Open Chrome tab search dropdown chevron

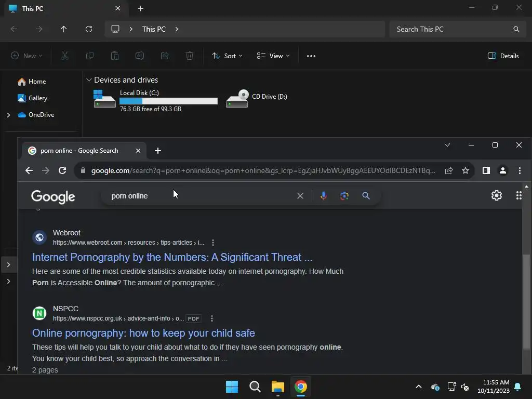tap(447, 145)
